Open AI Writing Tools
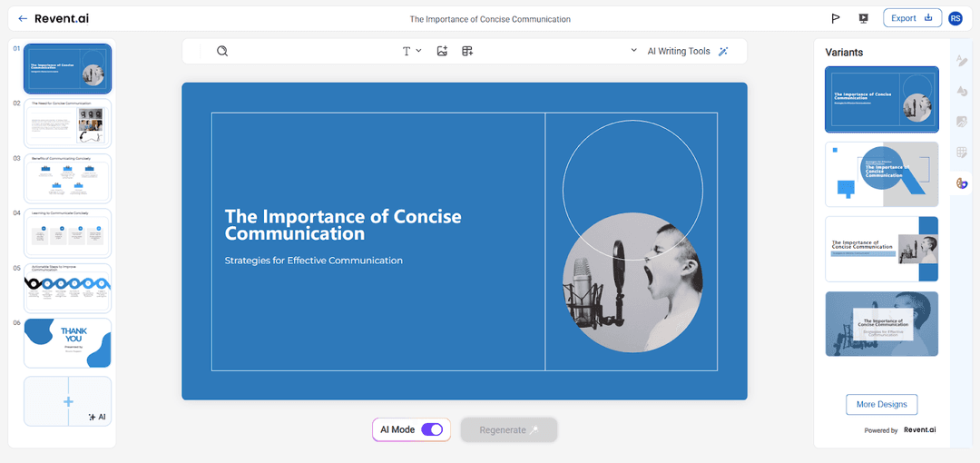The image size is (980, 463). pos(679,52)
